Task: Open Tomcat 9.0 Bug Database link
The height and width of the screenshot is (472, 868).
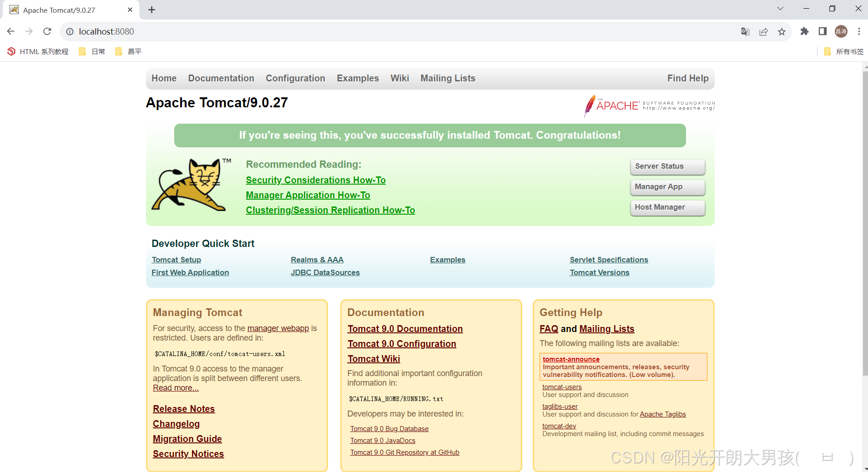Action: click(x=389, y=429)
